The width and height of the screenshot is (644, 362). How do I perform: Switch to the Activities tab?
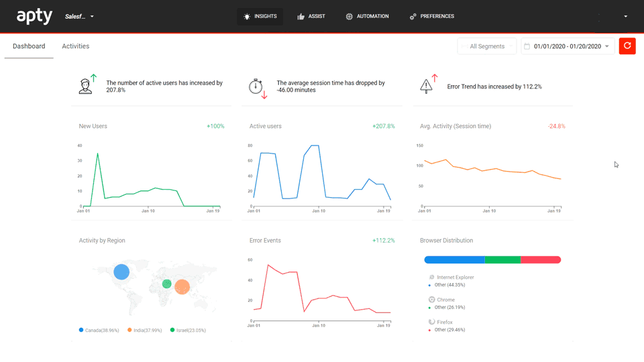tap(76, 46)
